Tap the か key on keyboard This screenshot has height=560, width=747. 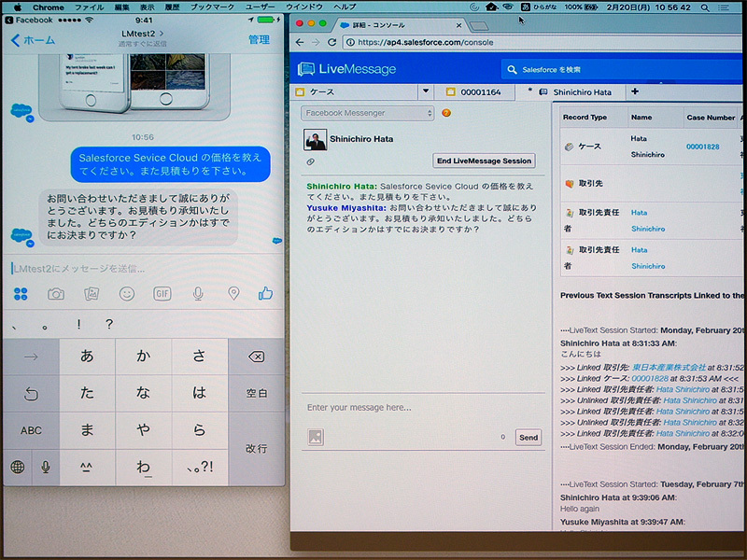point(144,357)
